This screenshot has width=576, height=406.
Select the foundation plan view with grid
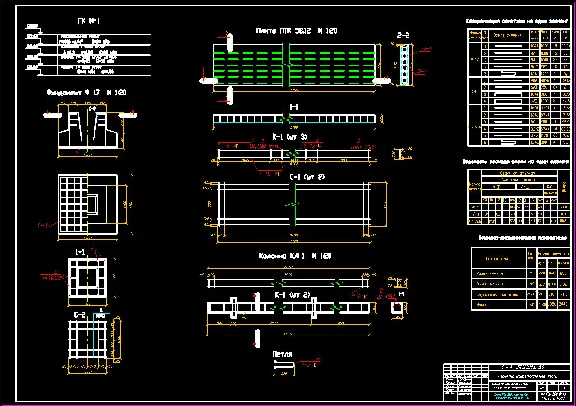(x=88, y=204)
